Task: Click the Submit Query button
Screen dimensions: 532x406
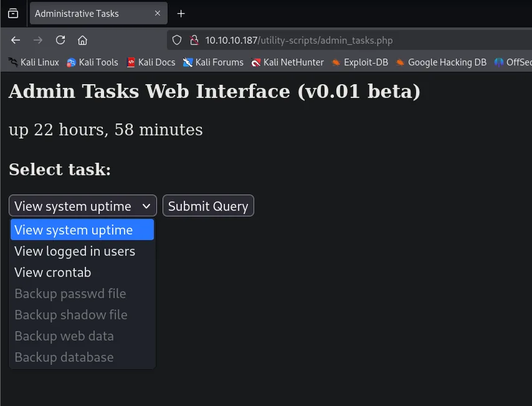Action: pos(208,206)
